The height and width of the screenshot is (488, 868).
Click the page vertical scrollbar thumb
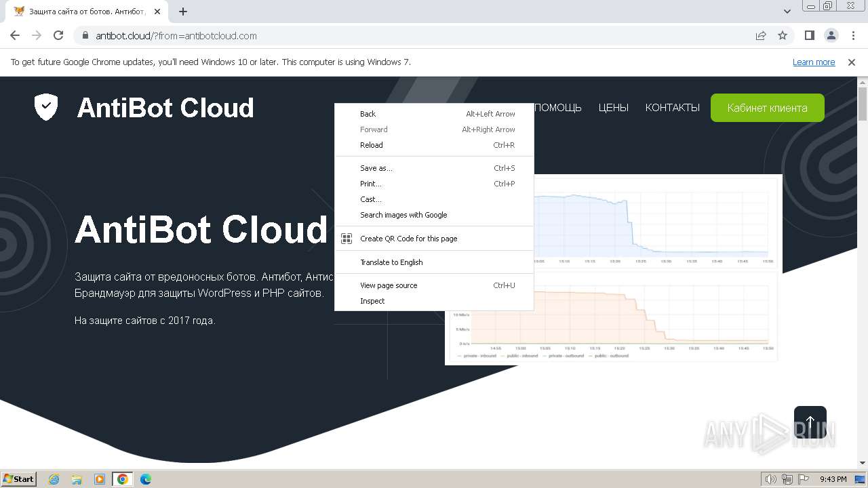pyautogui.click(x=863, y=105)
